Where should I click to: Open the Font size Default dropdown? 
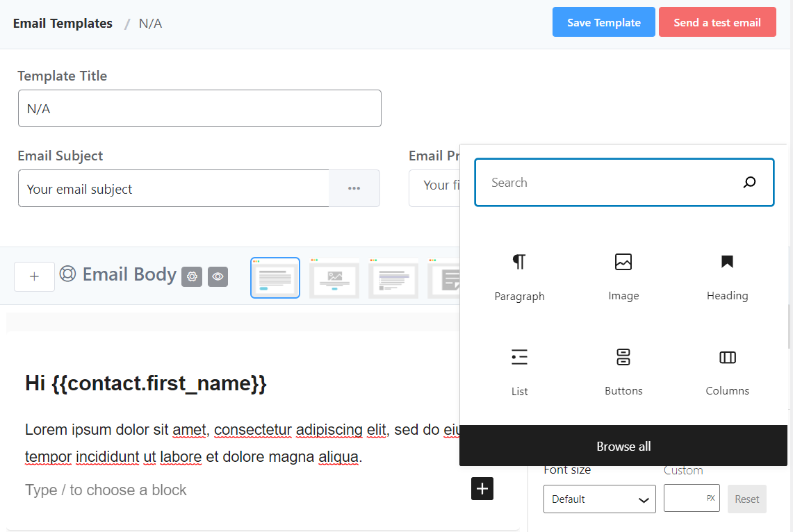point(599,499)
